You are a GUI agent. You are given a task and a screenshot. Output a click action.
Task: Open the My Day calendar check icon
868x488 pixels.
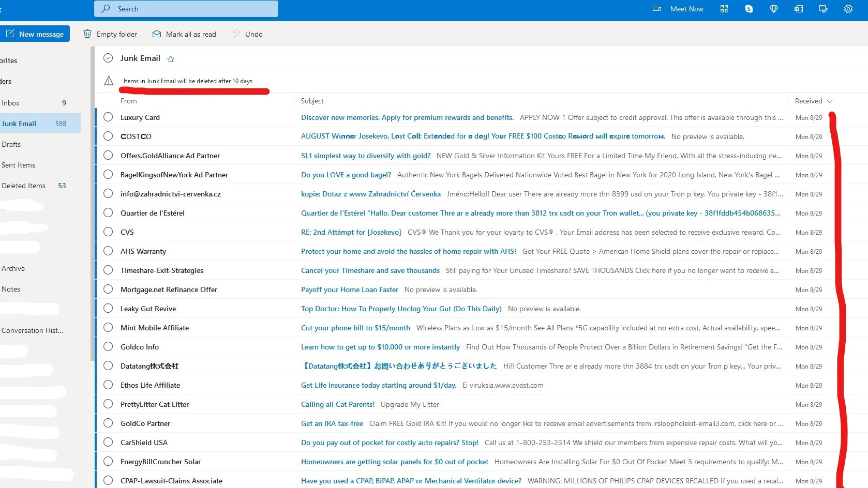[824, 9]
